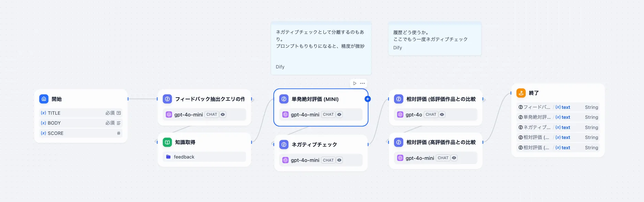Viewport: 644px width, 202px height.
Task: Select the 知識取得 node title
Action: click(185, 142)
